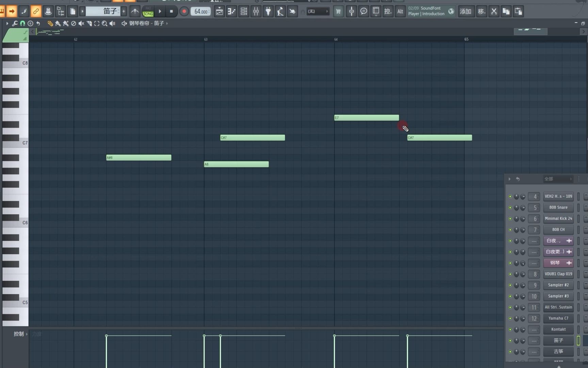Image resolution: width=588 pixels, height=368 pixels.
Task: Mute the 808 Snare channel LED
Action: pyautogui.click(x=510, y=207)
